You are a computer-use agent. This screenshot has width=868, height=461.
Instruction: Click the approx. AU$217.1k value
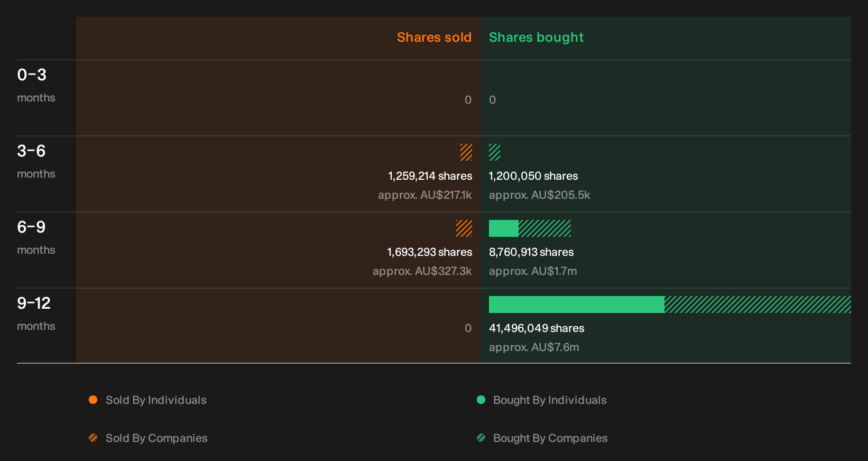pos(425,195)
